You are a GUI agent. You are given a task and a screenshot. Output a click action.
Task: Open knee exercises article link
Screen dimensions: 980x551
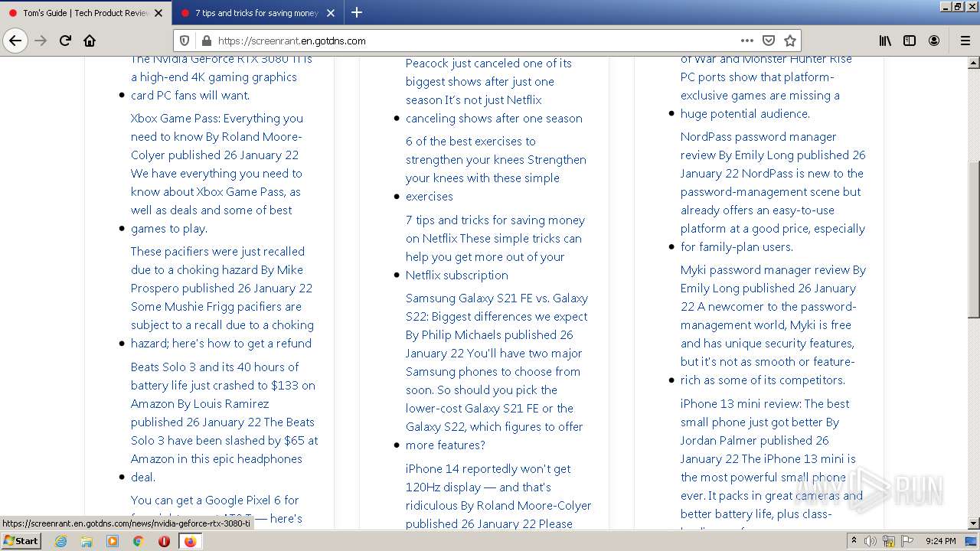pyautogui.click(x=495, y=168)
